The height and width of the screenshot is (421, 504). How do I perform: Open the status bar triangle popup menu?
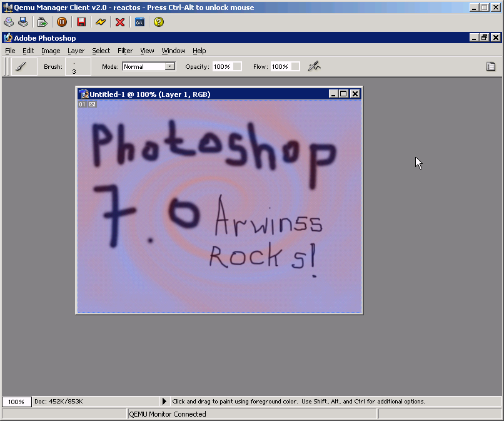pos(164,402)
